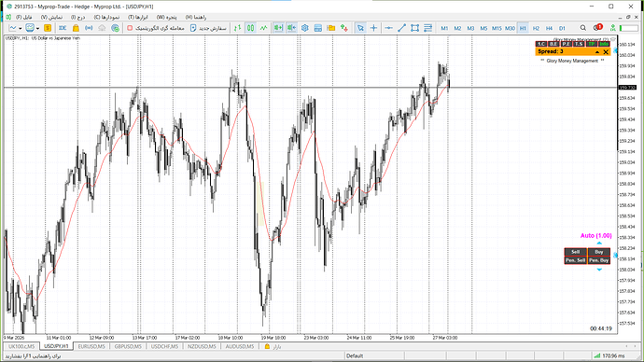This screenshot has width=644, height=362.
Task: Open the New Order button
Action: 208,28
